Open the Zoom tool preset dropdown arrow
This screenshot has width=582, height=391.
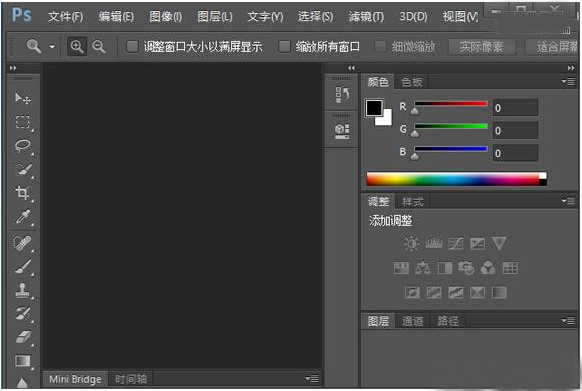[x=52, y=47]
